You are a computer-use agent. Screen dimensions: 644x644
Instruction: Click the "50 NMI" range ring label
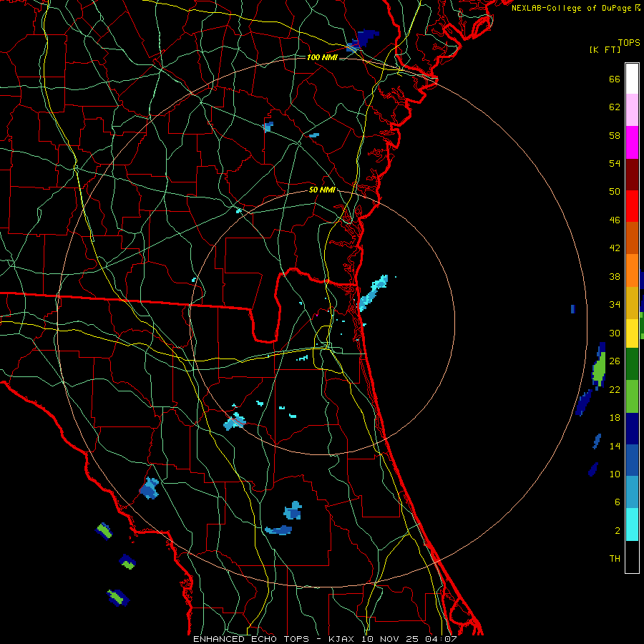(x=322, y=190)
